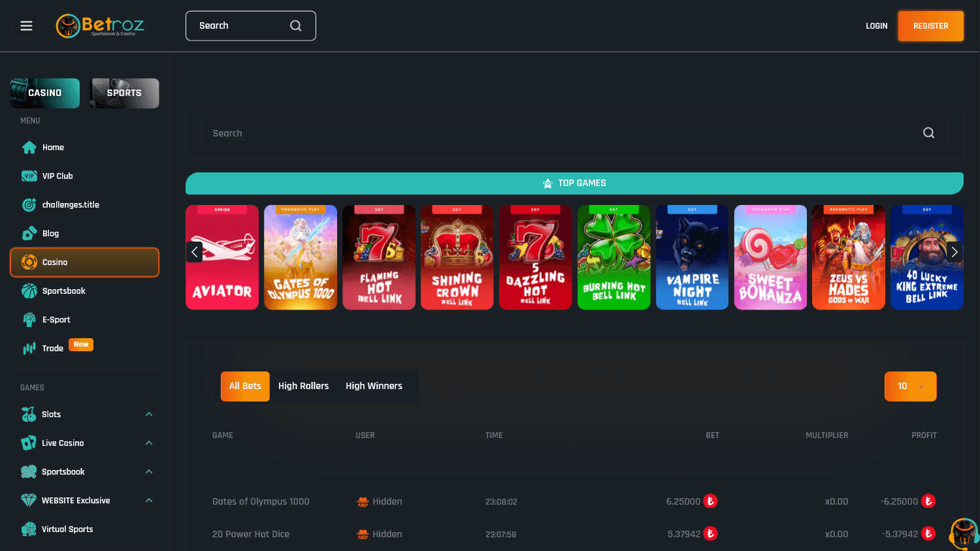Click the magnifier in casino search bar
Screen dimensions: 980x551
tap(928, 133)
